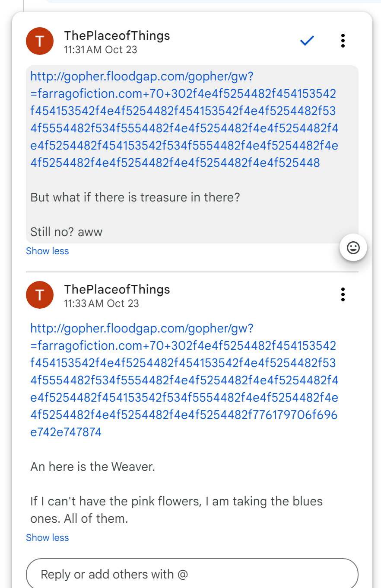Click the "Still no? aww" line
The image size is (381, 588).
click(67, 232)
